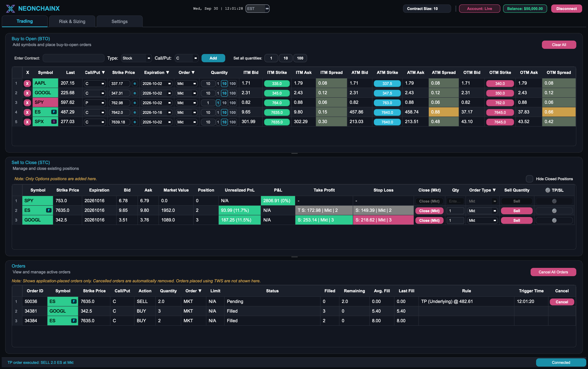This screenshot has width=588, height=369.
Task: Sort by the Expiration column header
Action: point(156,73)
